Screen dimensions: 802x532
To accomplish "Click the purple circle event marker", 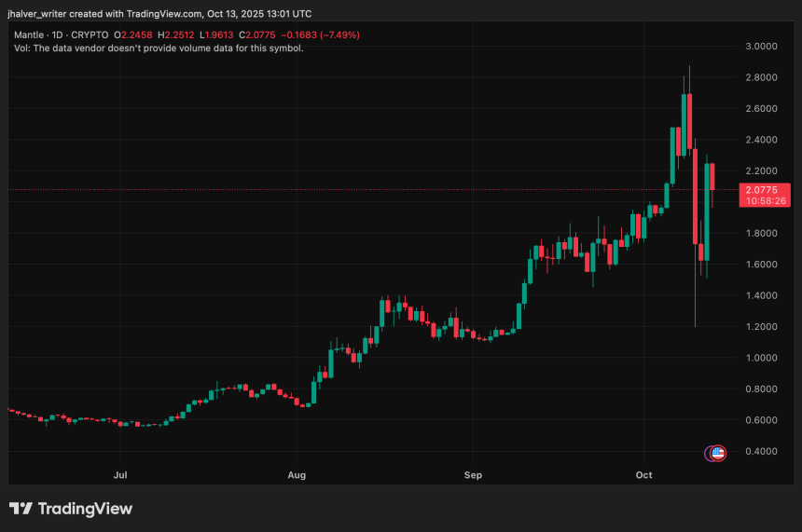I will point(709,454).
